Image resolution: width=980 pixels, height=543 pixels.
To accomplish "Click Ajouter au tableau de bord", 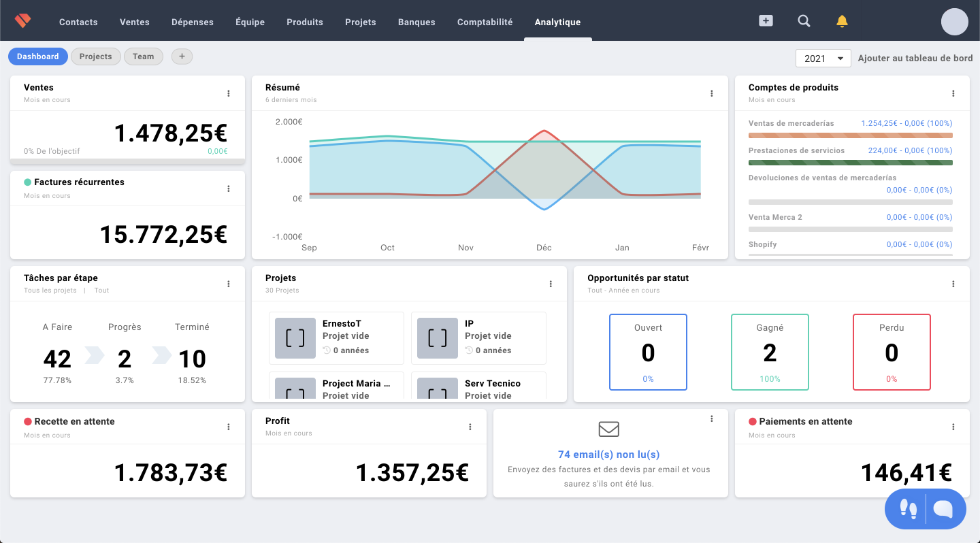I will click(915, 59).
